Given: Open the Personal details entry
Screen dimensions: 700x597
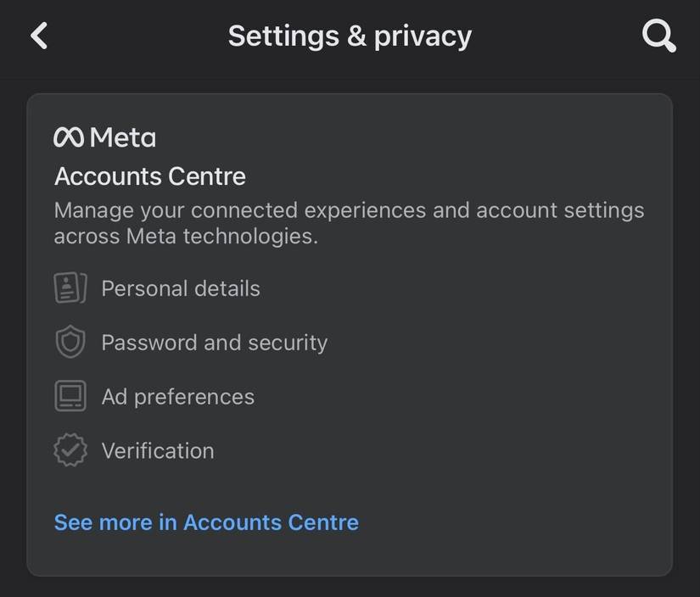Looking at the screenshot, I should pos(180,288).
